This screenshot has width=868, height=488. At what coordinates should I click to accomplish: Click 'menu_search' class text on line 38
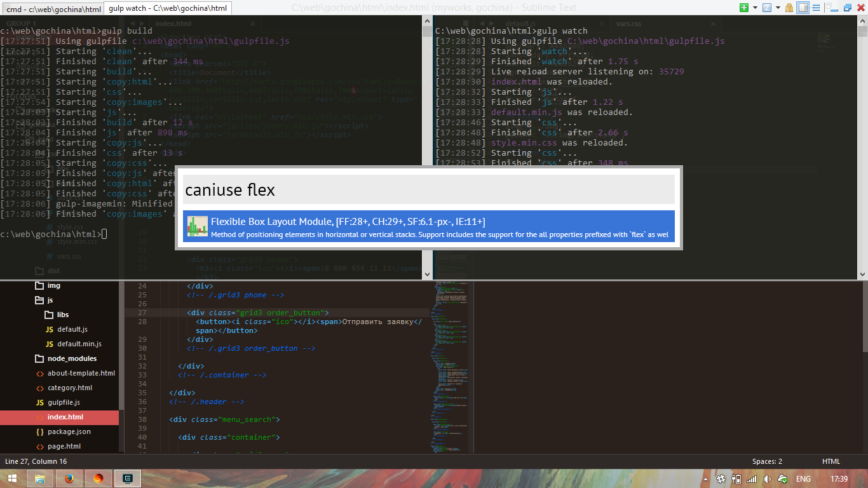[247, 419]
